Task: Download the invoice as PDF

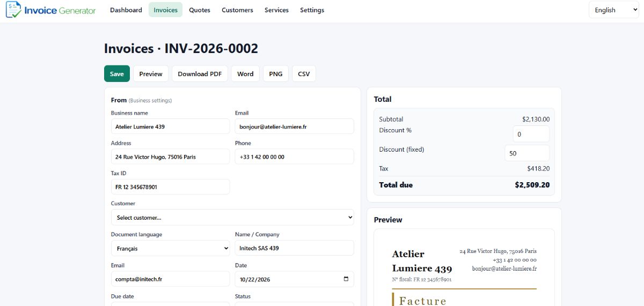Action: [200, 74]
